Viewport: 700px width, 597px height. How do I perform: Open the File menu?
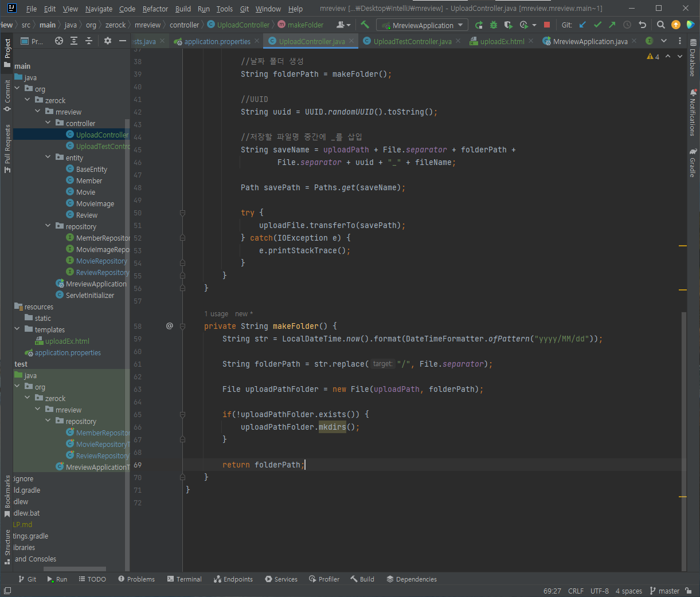(32, 9)
